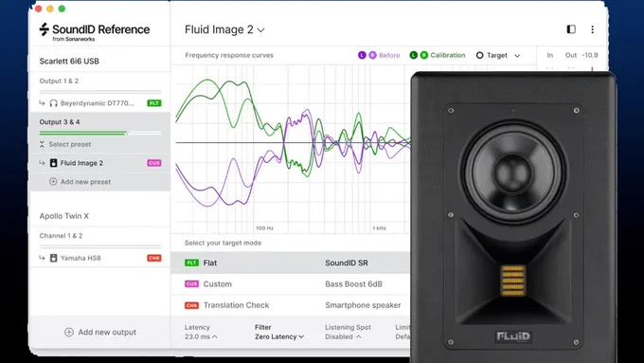
Task: Click the plus icon beside Add new output
Action: click(69, 332)
